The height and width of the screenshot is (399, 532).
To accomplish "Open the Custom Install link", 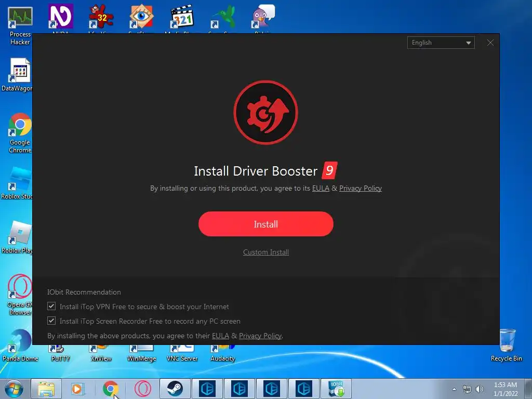I will tap(265, 252).
